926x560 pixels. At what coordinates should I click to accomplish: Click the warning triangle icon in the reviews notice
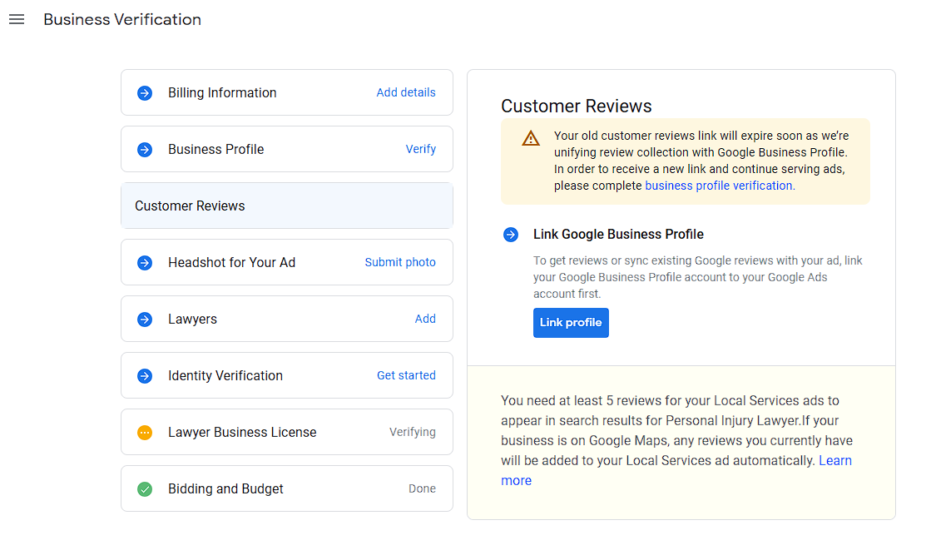coord(531,138)
